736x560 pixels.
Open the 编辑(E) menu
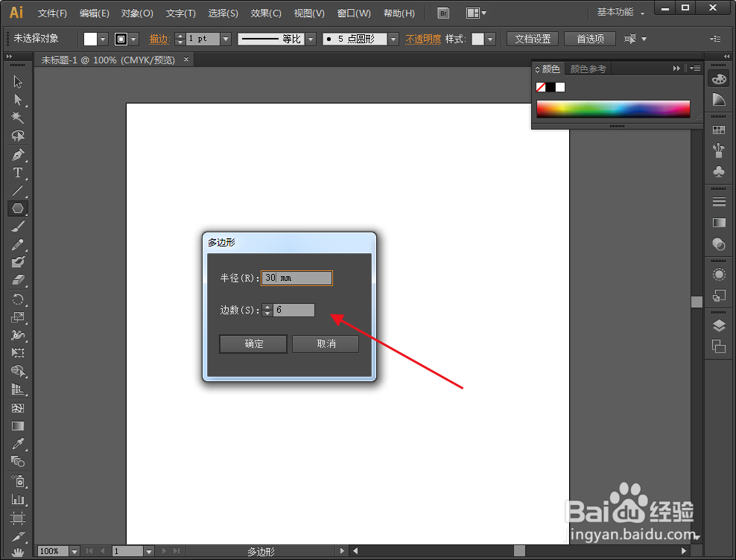click(x=95, y=13)
